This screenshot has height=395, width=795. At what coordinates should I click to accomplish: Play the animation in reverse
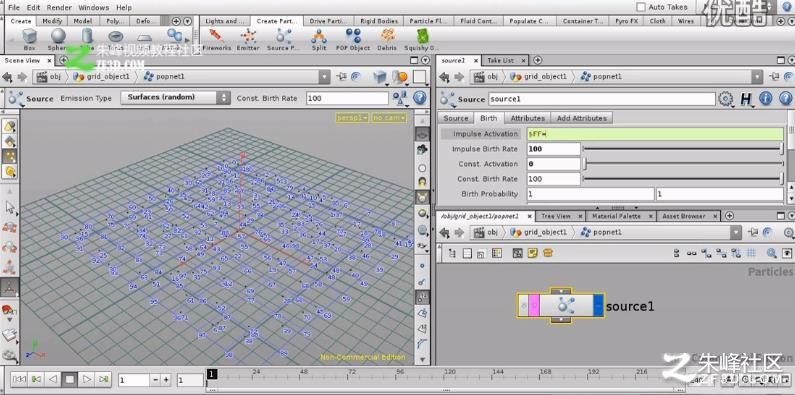(x=53, y=379)
